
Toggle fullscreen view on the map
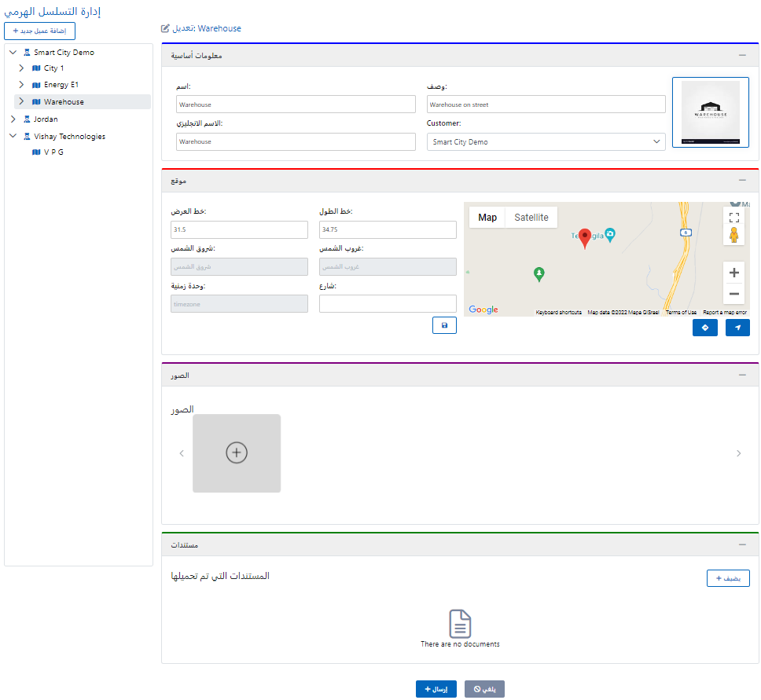point(733,218)
